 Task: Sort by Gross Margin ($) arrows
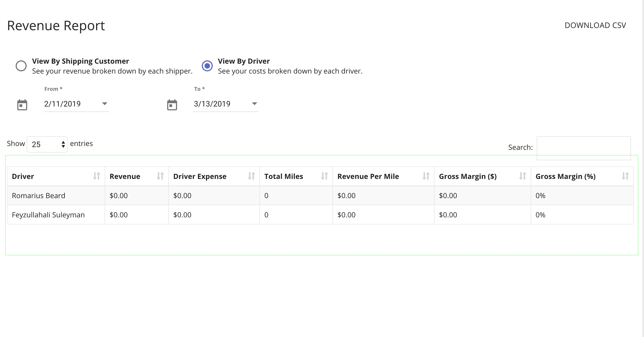(523, 176)
